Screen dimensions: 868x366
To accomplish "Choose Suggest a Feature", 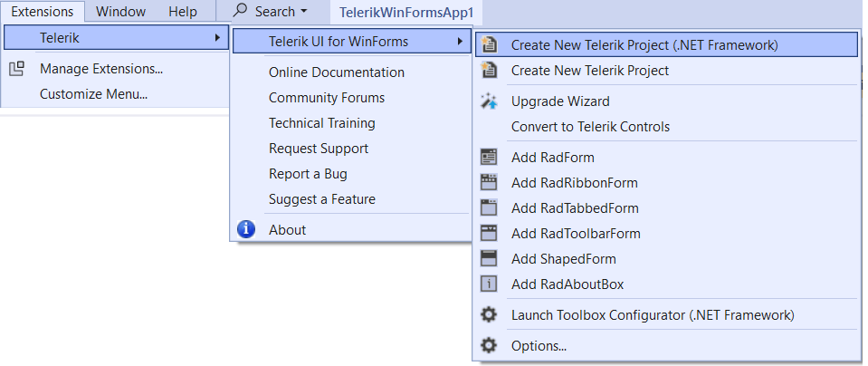I will coord(351,198).
